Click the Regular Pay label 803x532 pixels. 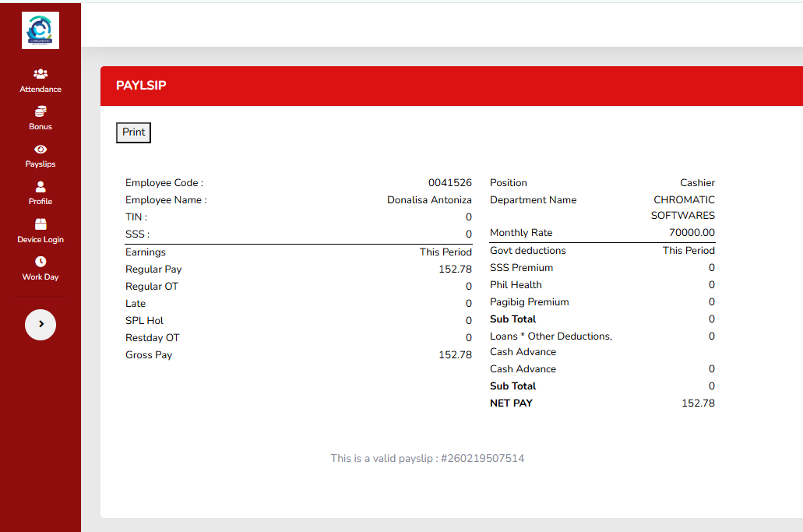pos(153,270)
